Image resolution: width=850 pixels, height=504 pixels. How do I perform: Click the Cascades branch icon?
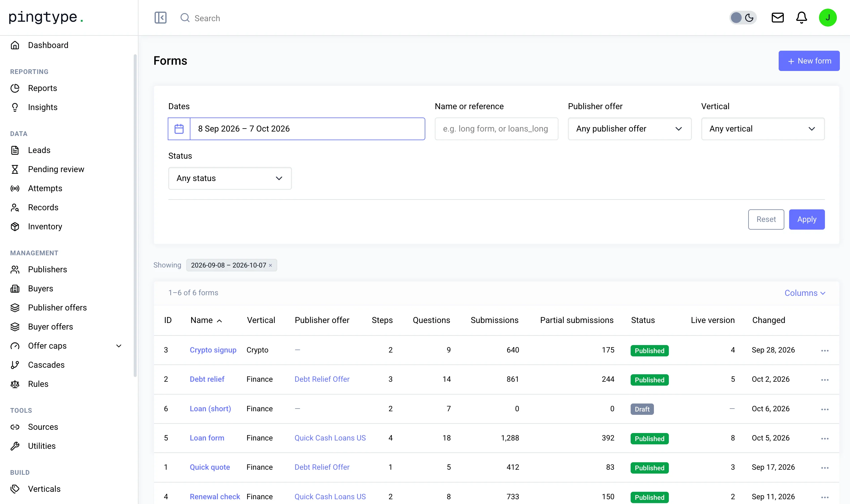pos(15,365)
